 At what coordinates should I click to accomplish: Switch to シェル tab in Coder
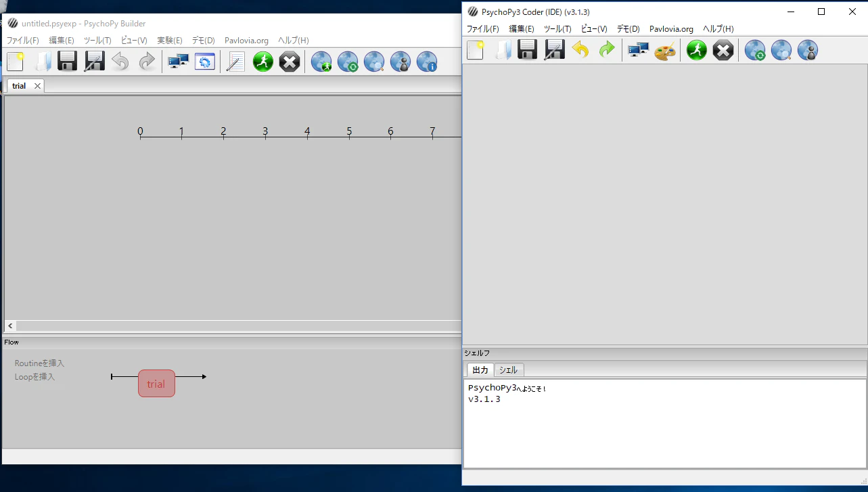pos(509,370)
